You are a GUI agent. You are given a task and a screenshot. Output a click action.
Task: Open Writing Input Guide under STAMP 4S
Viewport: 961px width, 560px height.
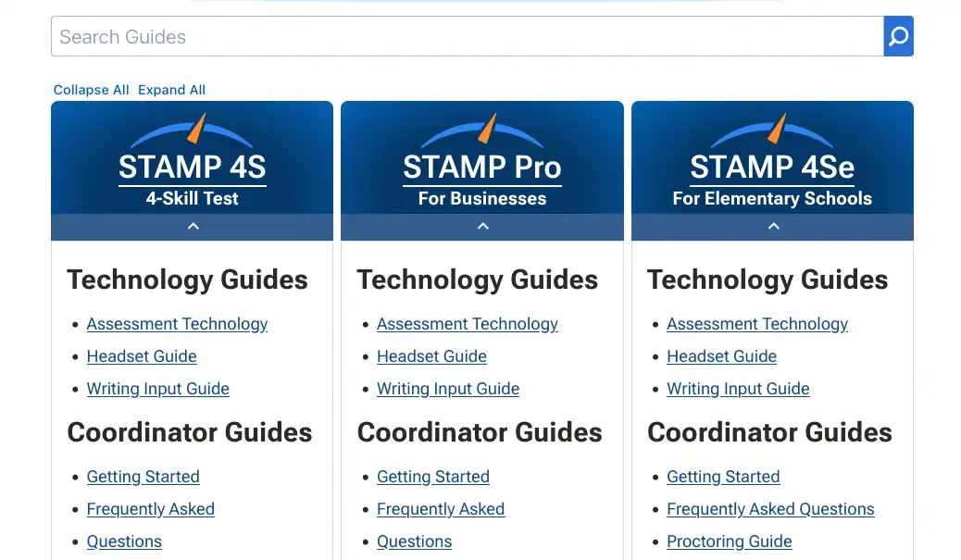point(157,389)
